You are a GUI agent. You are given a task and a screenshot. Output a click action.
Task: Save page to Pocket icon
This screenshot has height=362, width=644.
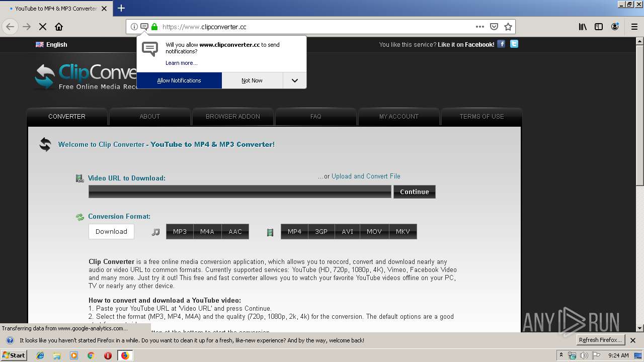tap(494, 27)
